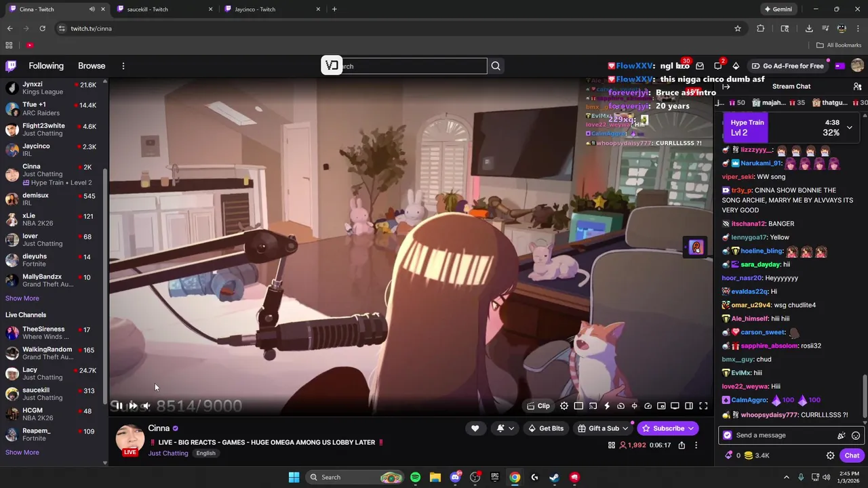Go to Following page
This screenshot has width=868, height=488.
click(x=46, y=66)
